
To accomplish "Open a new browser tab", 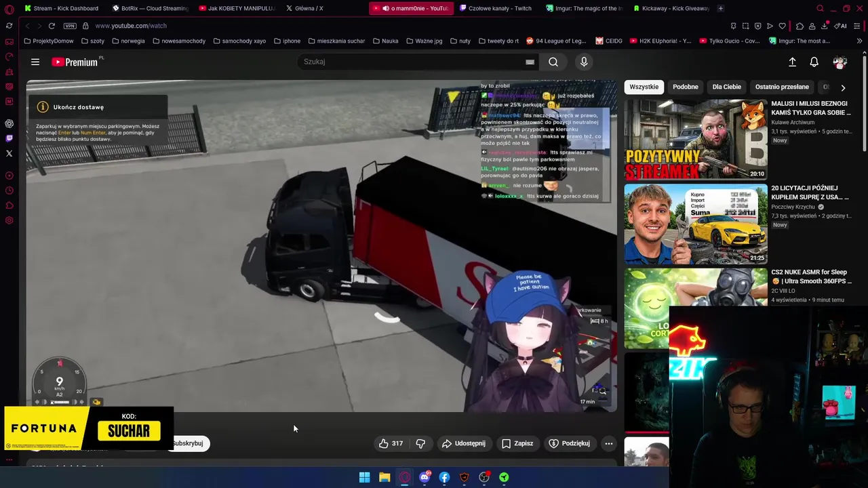I will 720,8.
